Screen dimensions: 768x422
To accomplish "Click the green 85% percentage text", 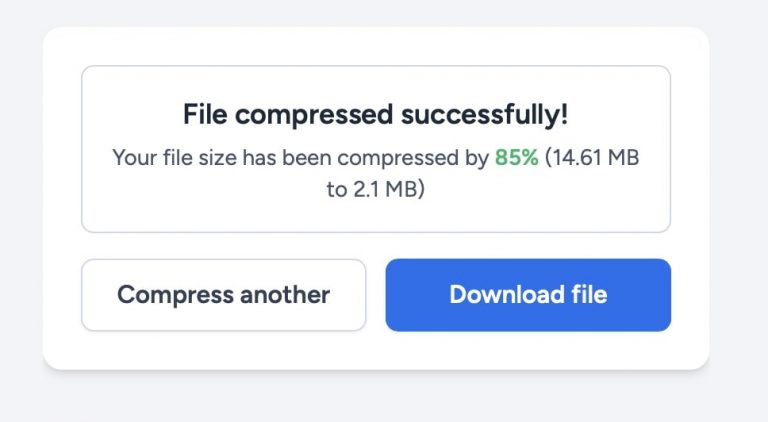I will click(x=517, y=158).
